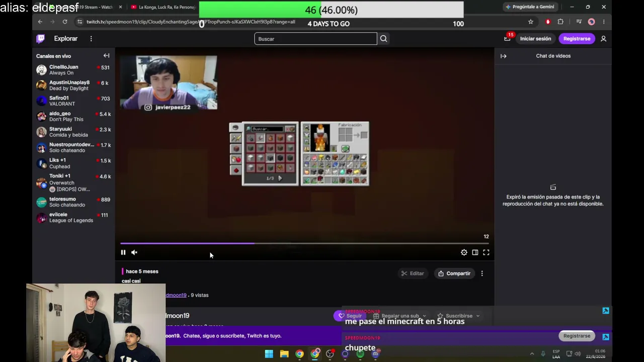Click the Compartir share button
Image resolution: width=644 pixels, height=362 pixels.
(x=454, y=274)
